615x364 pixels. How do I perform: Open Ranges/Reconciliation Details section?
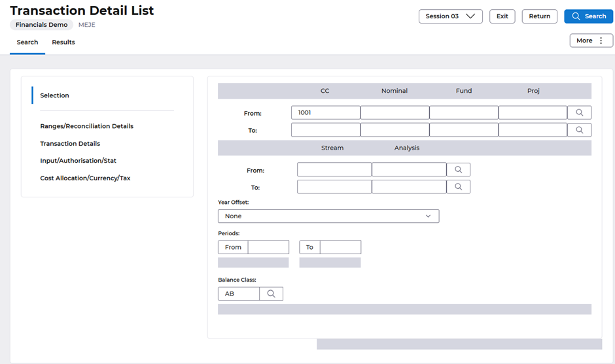[86, 126]
